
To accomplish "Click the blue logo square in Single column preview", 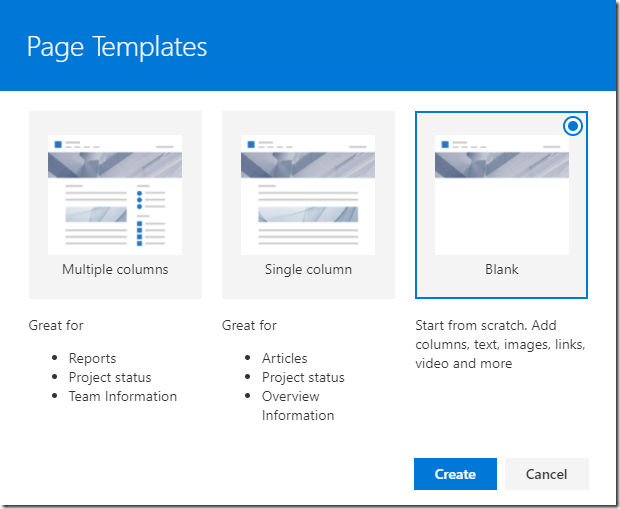I will click(251, 144).
